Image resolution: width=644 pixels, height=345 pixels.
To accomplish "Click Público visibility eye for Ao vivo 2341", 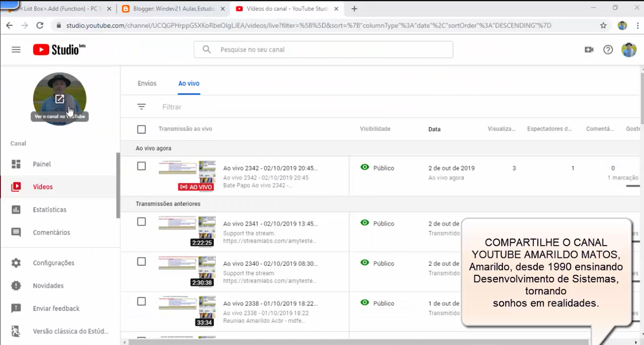I will click(365, 223).
